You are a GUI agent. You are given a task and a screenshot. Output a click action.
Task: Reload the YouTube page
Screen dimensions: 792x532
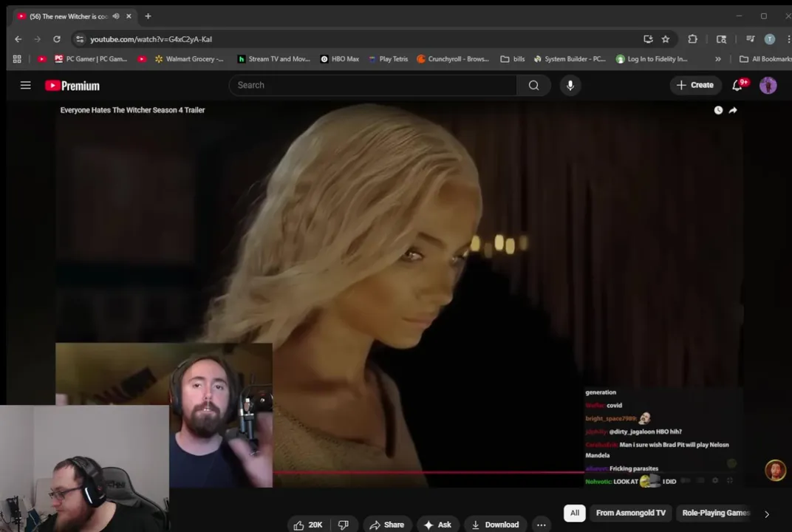57,39
